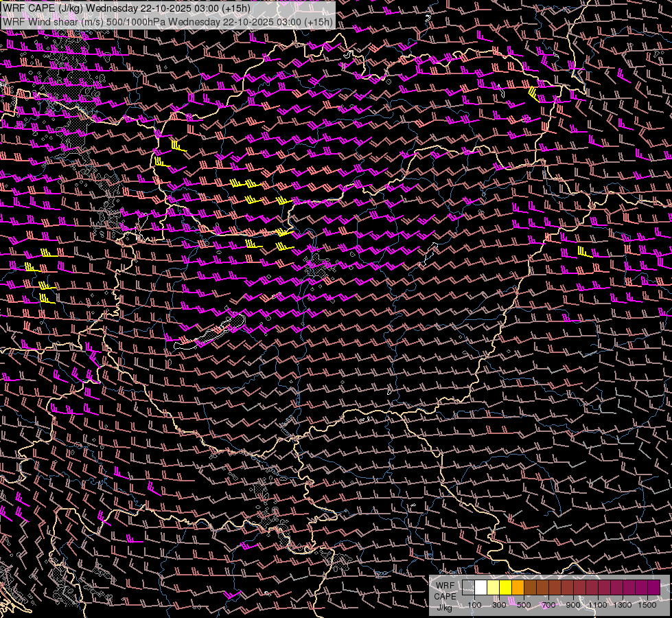Click the 1300 legend value
This screenshot has width=672, height=618.
click(x=623, y=605)
